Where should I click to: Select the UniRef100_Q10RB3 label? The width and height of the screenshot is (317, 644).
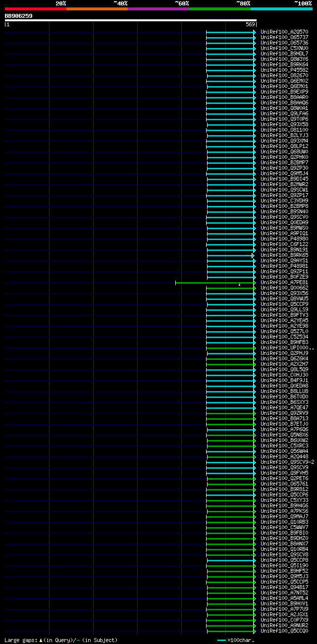pos(284,522)
